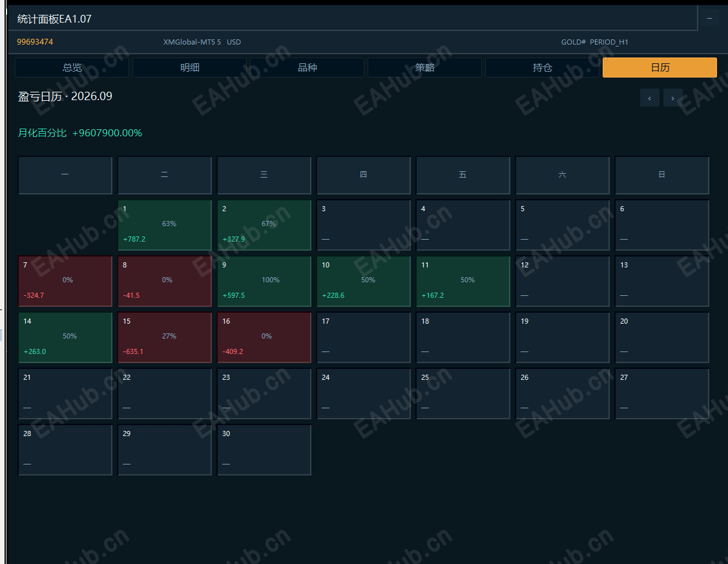Select empty day 23 cell
Image resolution: width=728 pixels, height=564 pixels.
point(264,393)
